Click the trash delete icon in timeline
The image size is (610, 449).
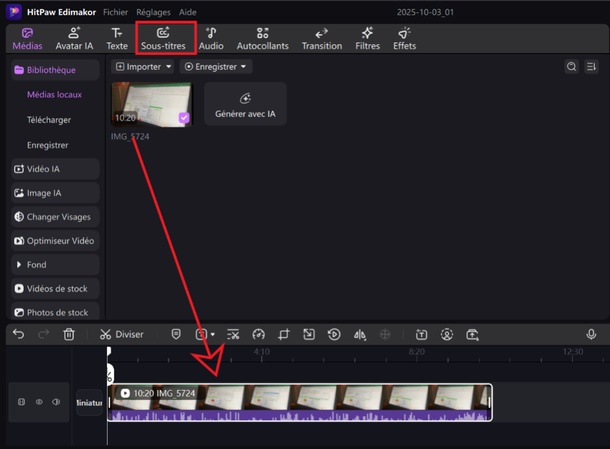pos(69,334)
